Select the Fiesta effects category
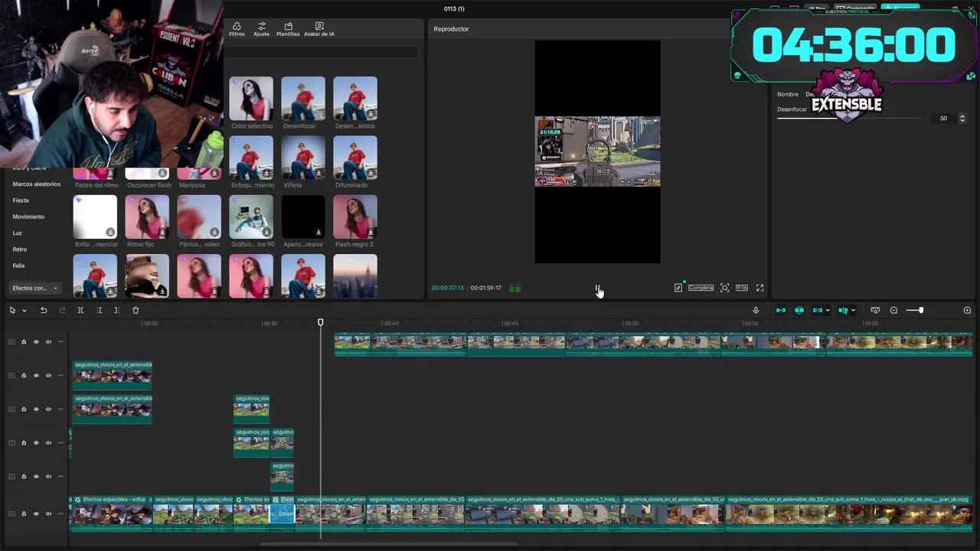980x551 pixels. [21, 201]
